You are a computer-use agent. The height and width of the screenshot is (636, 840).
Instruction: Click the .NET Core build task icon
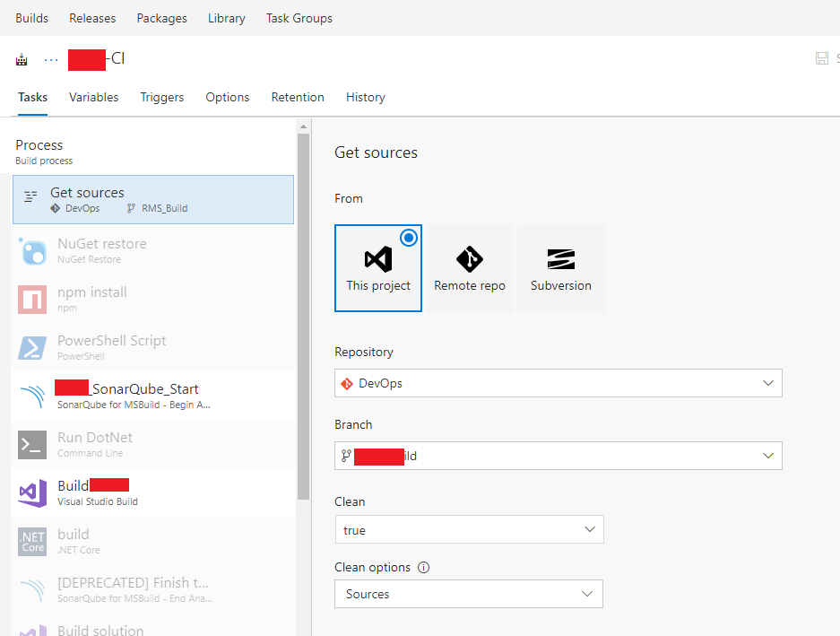click(32, 542)
